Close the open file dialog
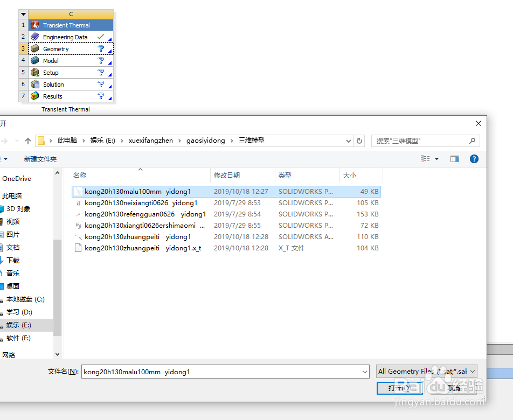The height and width of the screenshot is (420, 513). click(479, 123)
